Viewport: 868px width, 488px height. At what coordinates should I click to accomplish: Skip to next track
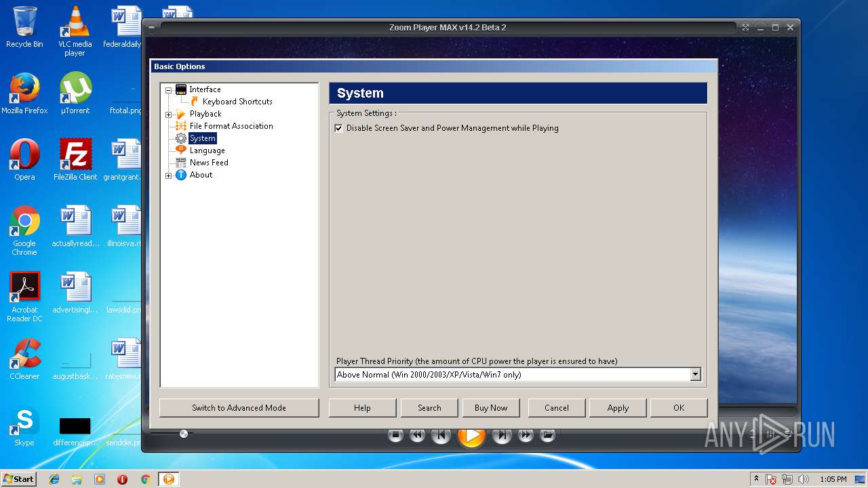[x=502, y=435]
